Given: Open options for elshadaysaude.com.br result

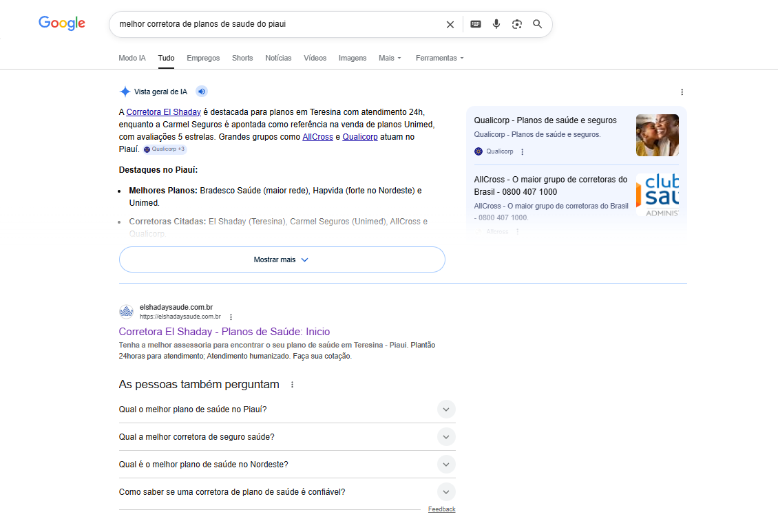Looking at the screenshot, I should click(231, 317).
